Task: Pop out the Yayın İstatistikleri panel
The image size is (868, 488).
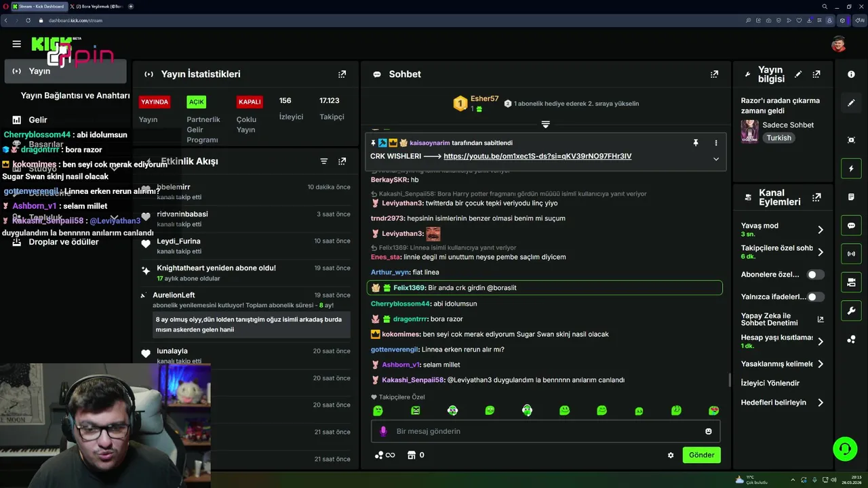Action: [x=342, y=74]
